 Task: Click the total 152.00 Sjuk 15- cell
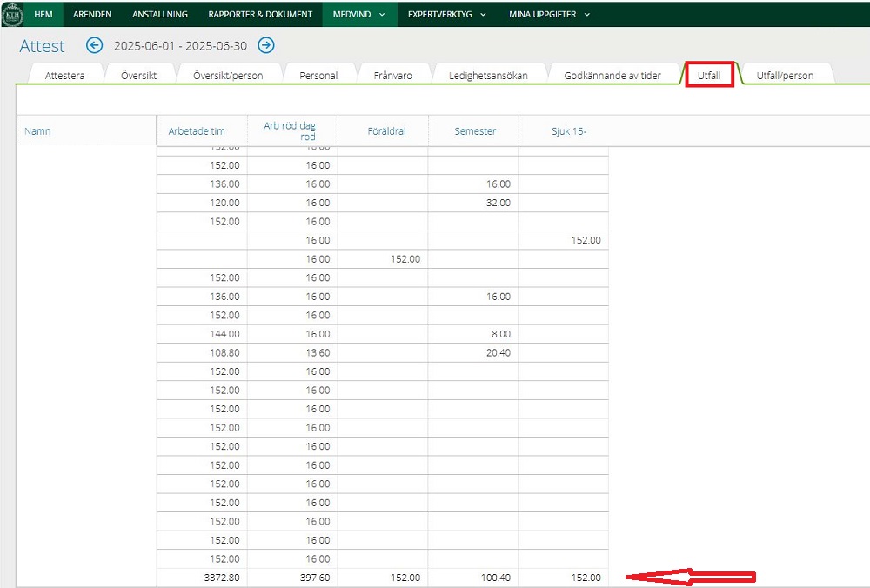[564, 578]
